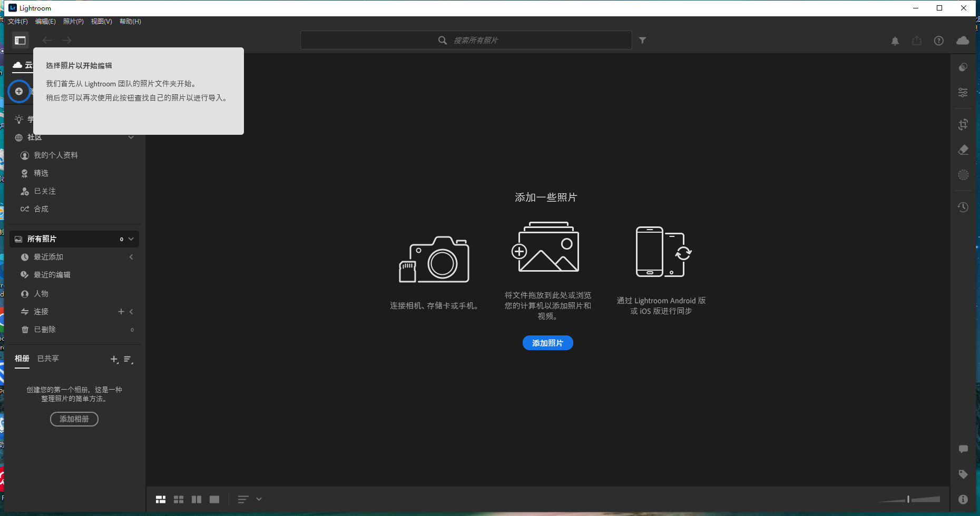
Task: Open the Edit adjustments panel
Action: tap(963, 92)
